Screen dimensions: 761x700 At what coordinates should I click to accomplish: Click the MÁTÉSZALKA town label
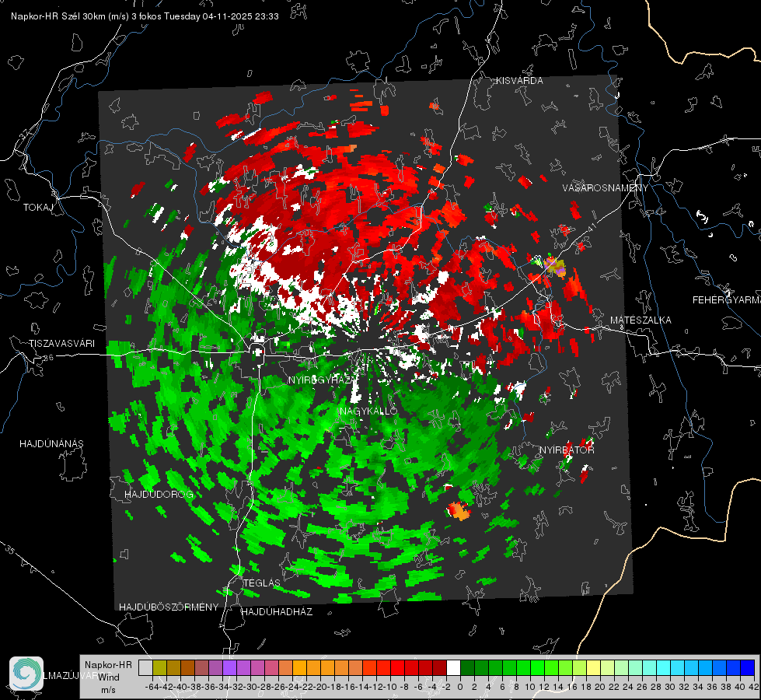click(641, 320)
